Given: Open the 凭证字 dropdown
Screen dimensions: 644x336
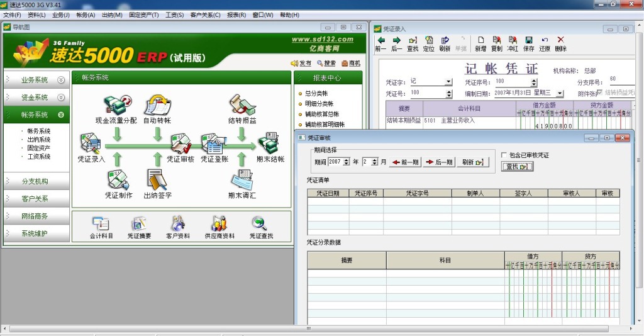Looking at the screenshot, I should (448, 82).
